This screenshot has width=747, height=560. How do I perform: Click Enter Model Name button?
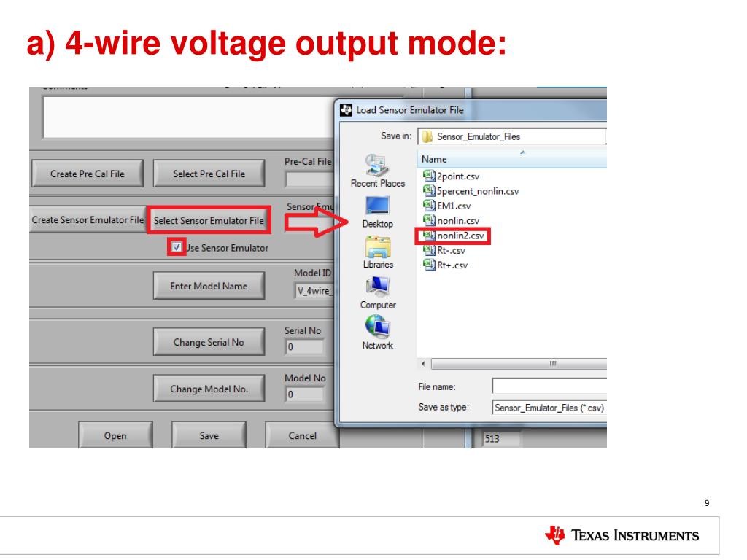click(209, 286)
